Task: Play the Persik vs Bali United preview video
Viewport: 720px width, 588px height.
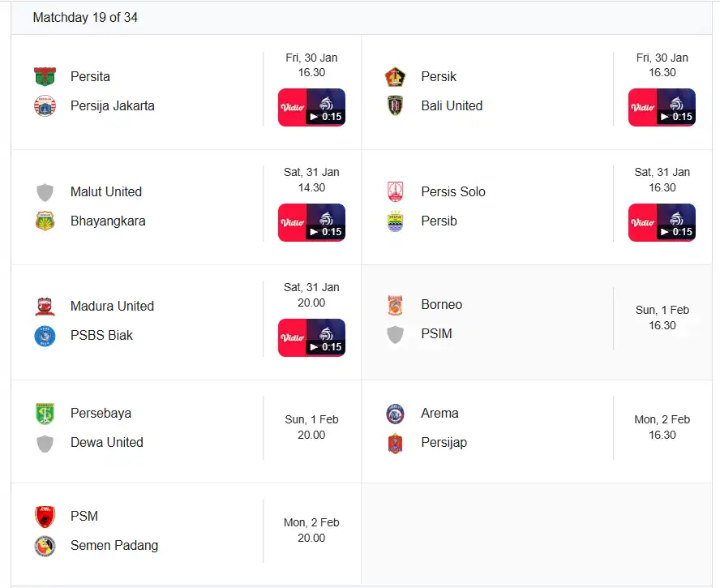Action: (x=662, y=107)
